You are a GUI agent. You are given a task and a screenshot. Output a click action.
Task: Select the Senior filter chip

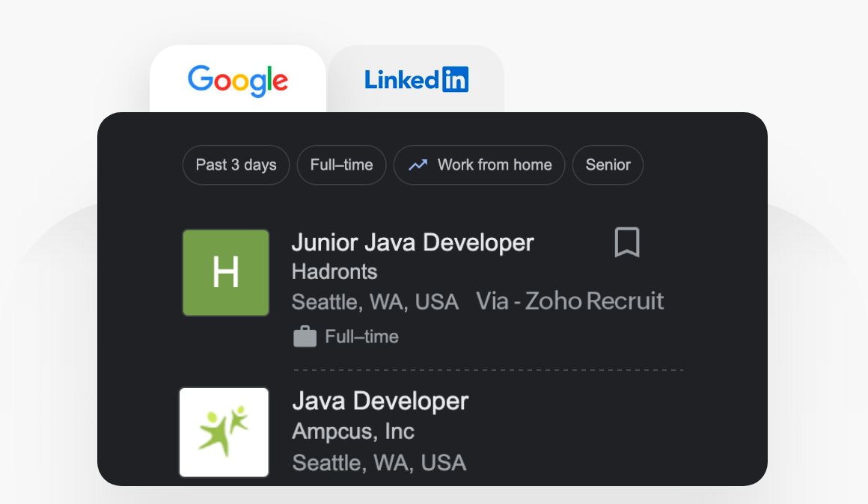(x=608, y=165)
